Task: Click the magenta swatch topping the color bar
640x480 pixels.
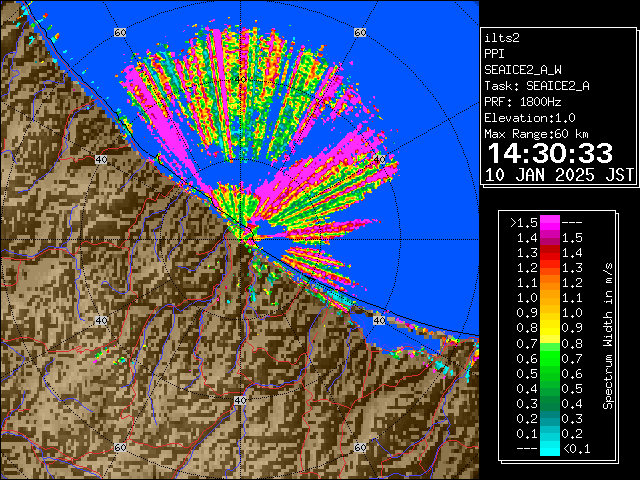Action: pyautogui.click(x=550, y=222)
